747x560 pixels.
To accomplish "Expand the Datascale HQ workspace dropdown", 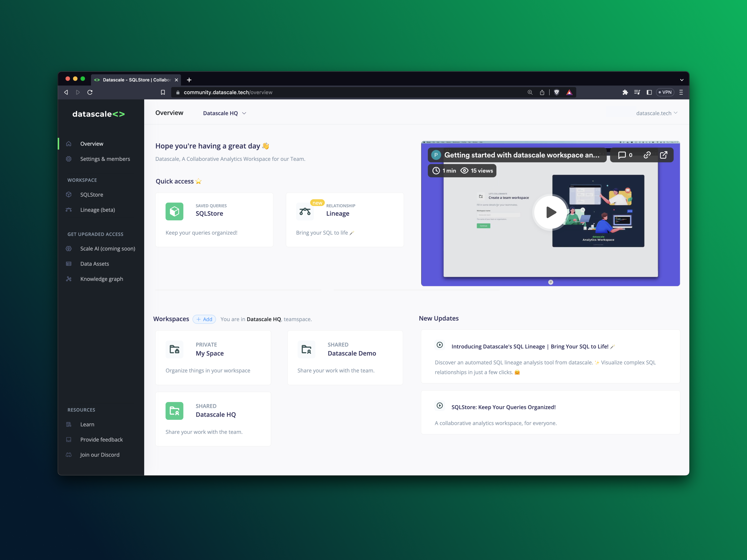I will [x=225, y=114].
